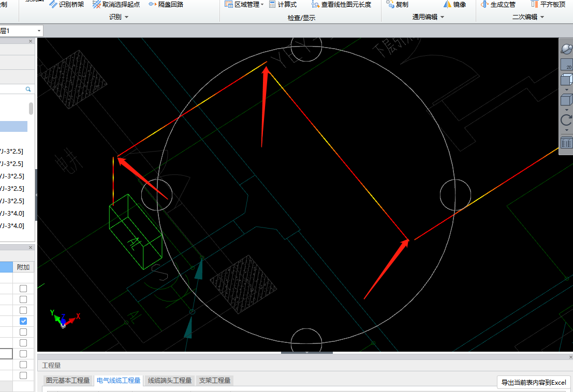Open 区域管理 in the ribbon
This screenshot has height=392, width=573.
244,4
